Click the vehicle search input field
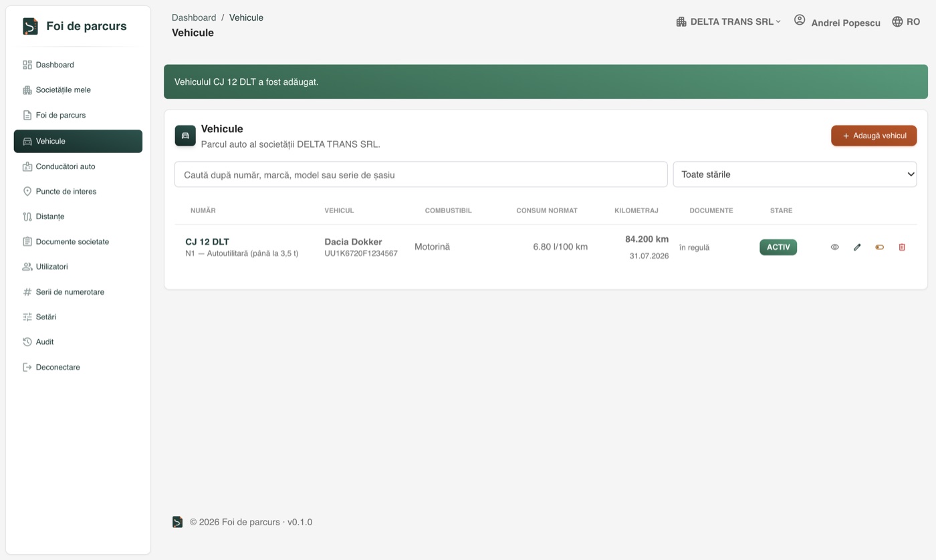The image size is (936, 560). 421,174
